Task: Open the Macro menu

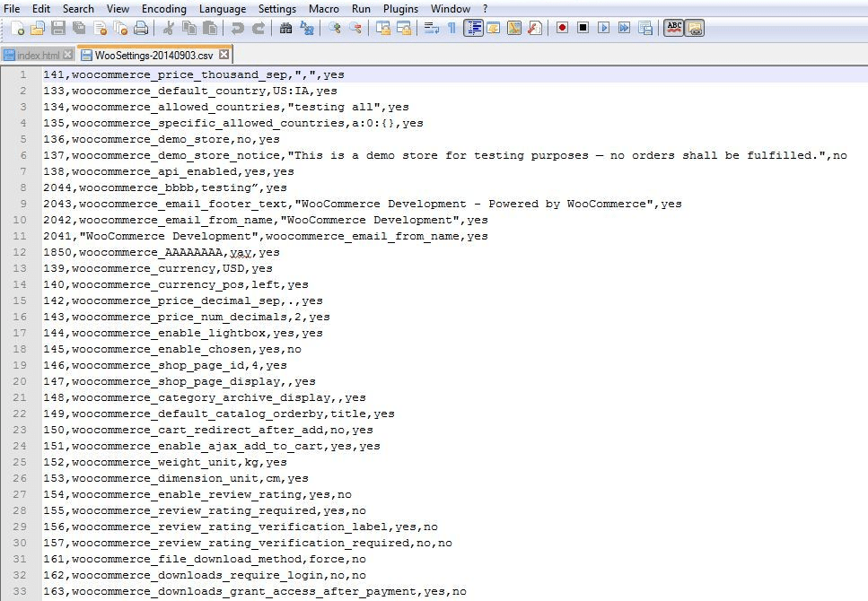Action: tap(324, 9)
